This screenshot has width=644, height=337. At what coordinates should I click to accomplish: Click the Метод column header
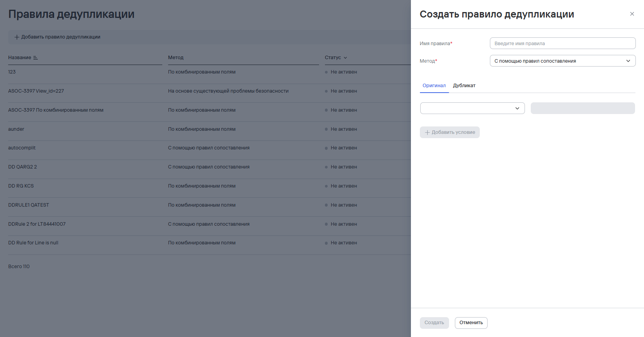click(175, 58)
